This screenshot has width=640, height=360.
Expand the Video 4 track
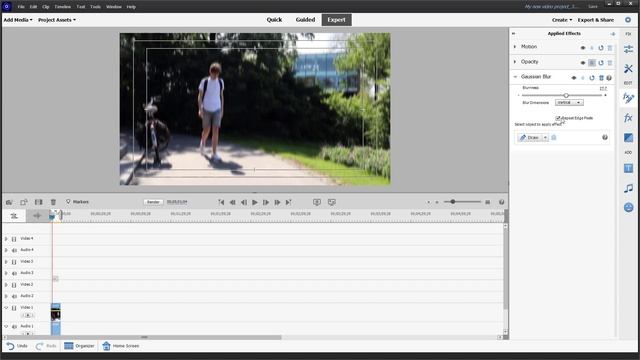pos(6,239)
